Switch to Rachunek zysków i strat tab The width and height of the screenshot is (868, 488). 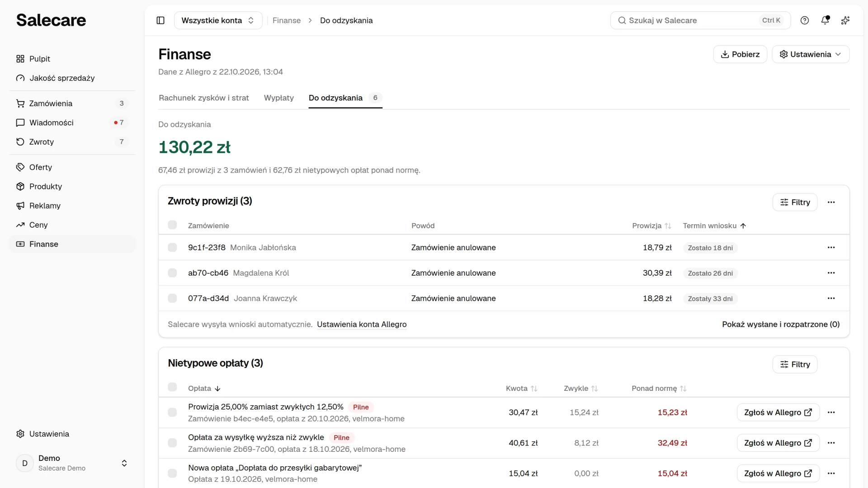[x=204, y=98]
